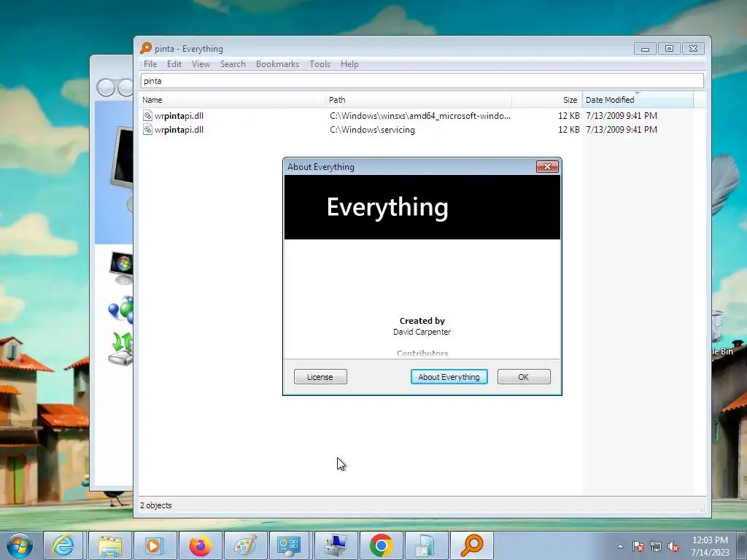
Task: Click the muted volume tray icon
Action: coord(673,546)
